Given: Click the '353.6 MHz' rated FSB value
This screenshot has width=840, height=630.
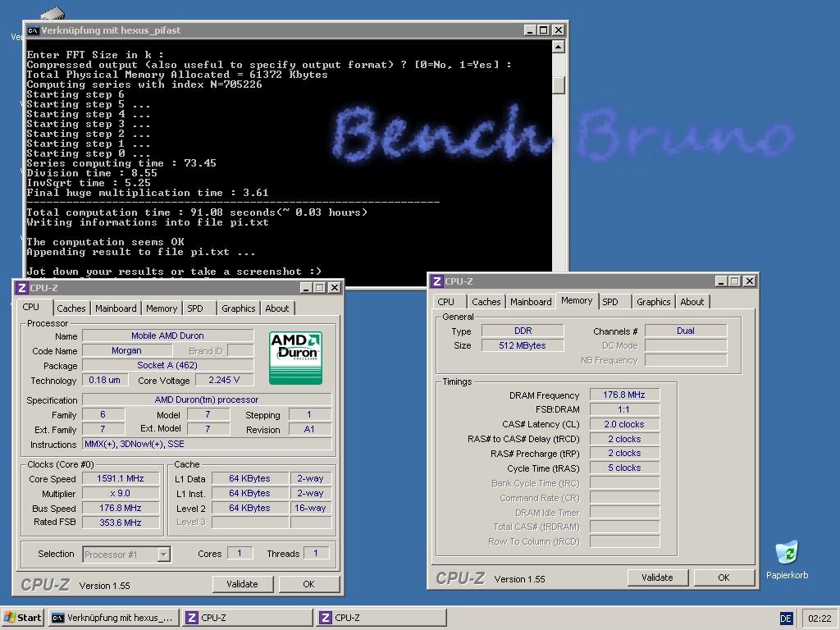Looking at the screenshot, I should (x=121, y=523).
